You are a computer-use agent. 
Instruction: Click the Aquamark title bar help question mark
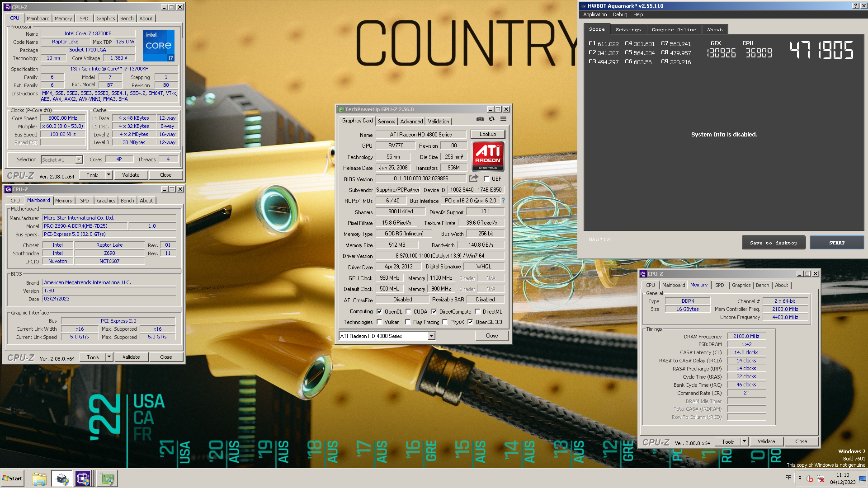(855, 6)
